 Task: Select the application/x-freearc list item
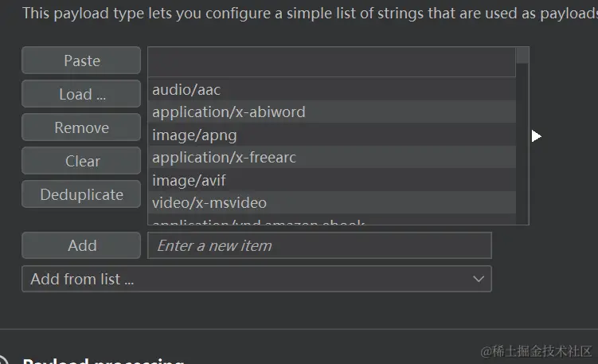332,157
